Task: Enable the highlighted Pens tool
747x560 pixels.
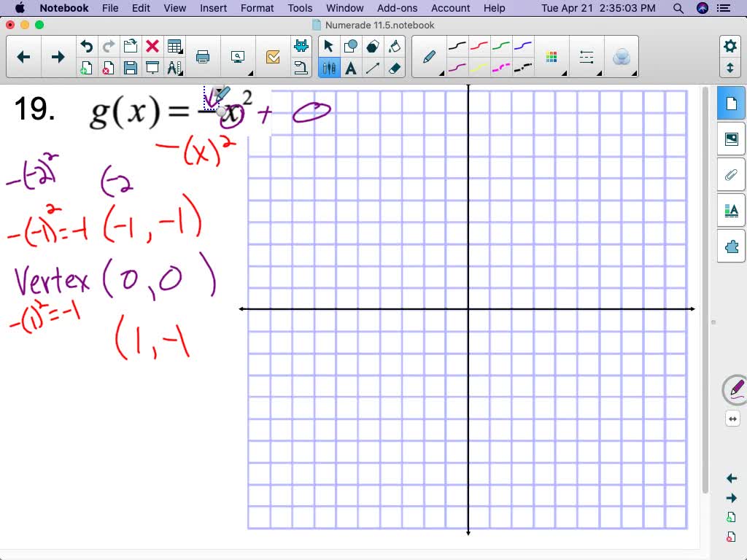Action: (329, 67)
